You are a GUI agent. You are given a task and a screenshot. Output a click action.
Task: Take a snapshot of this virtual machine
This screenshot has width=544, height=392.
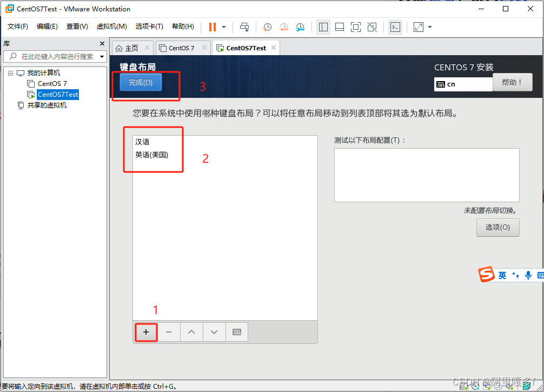pyautogui.click(x=267, y=26)
